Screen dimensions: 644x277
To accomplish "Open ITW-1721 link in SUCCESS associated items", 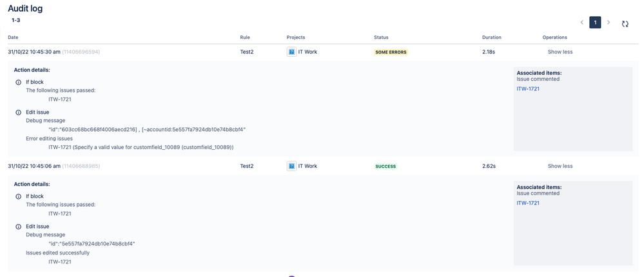I will point(528,203).
